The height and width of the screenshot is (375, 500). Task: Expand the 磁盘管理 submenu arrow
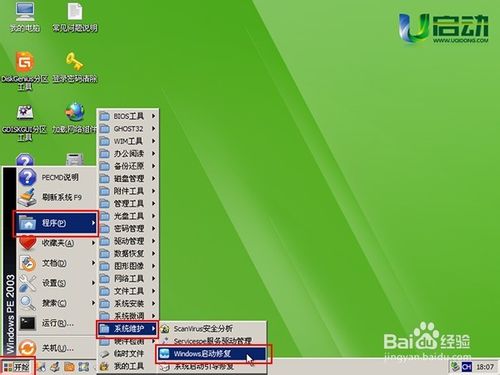click(x=153, y=178)
